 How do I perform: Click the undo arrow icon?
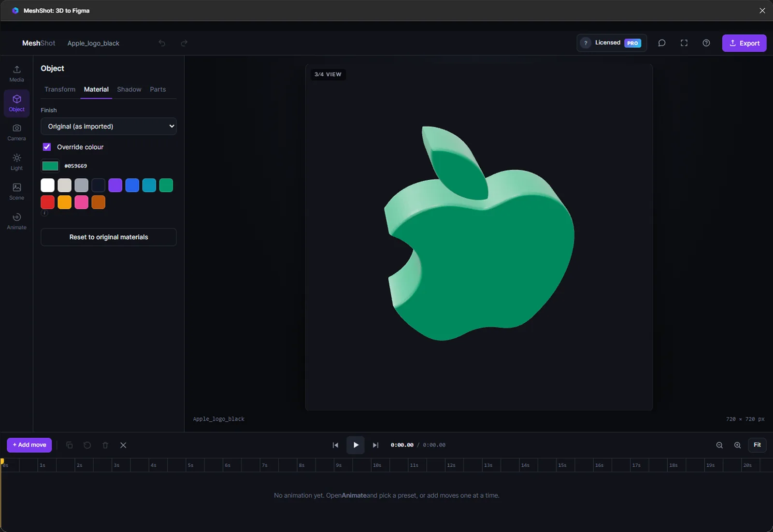162,43
